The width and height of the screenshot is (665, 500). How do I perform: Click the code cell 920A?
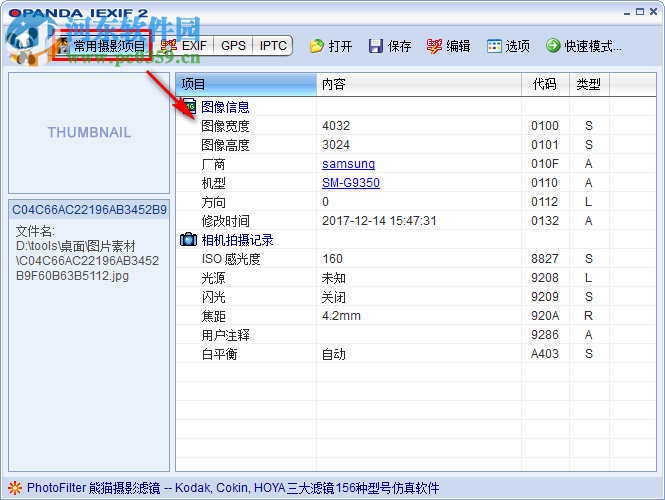545,316
